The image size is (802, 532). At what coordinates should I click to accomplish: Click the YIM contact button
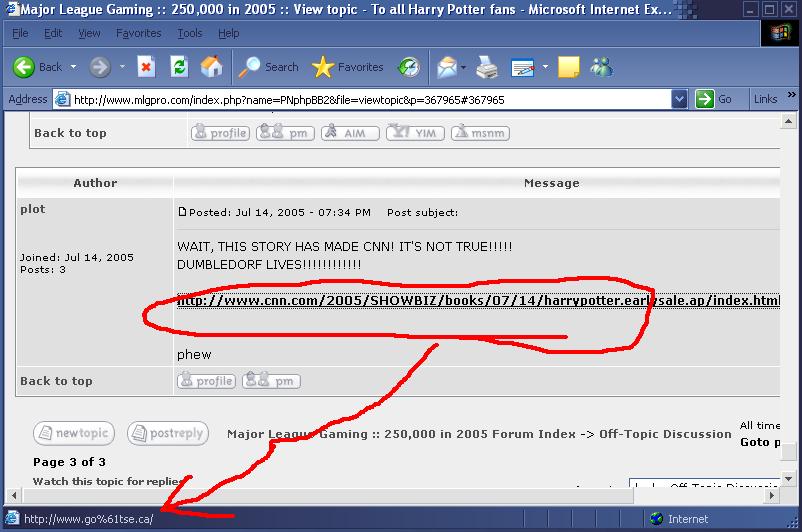pos(415,133)
